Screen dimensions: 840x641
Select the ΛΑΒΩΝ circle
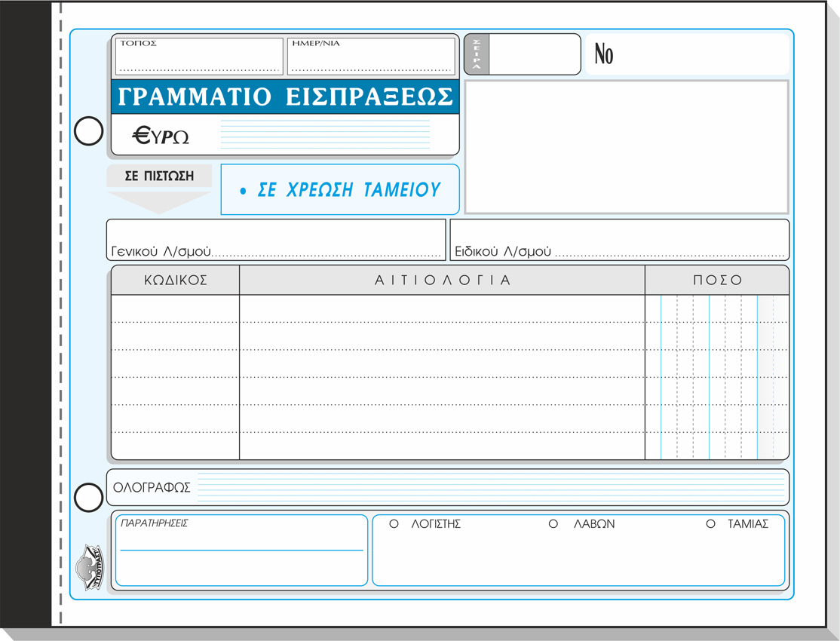(553, 523)
